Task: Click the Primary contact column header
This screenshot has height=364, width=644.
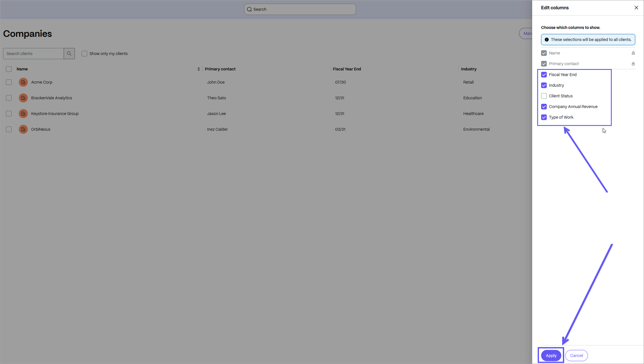Action: click(x=220, y=69)
